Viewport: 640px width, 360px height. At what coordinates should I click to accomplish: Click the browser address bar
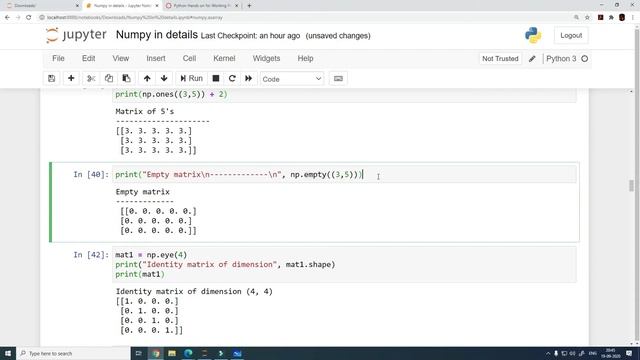pos(306,18)
